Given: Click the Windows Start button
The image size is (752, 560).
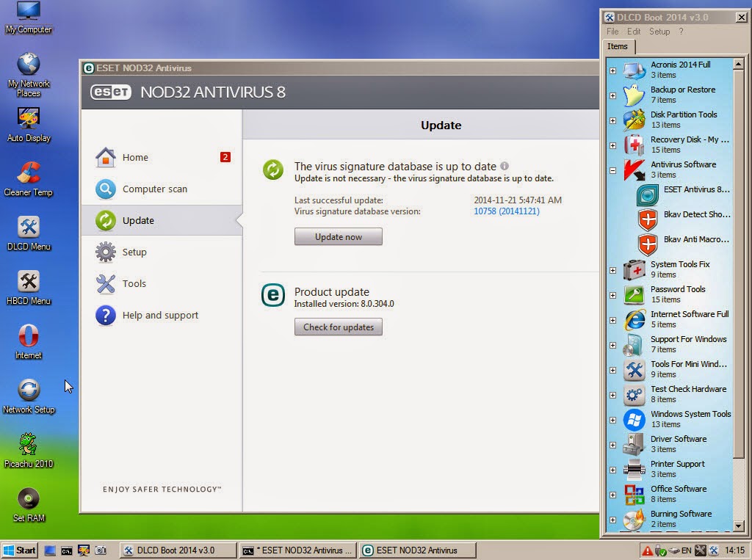Looking at the screenshot, I should pyautogui.click(x=20, y=550).
